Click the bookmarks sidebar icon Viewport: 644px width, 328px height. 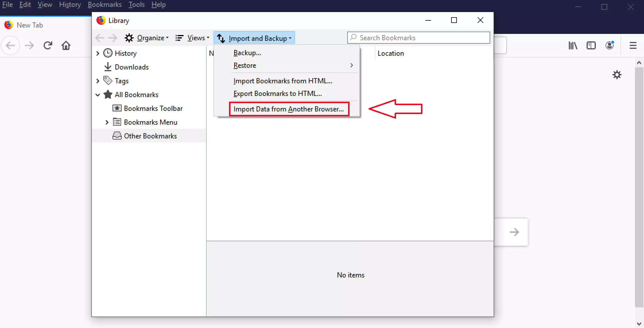point(591,45)
